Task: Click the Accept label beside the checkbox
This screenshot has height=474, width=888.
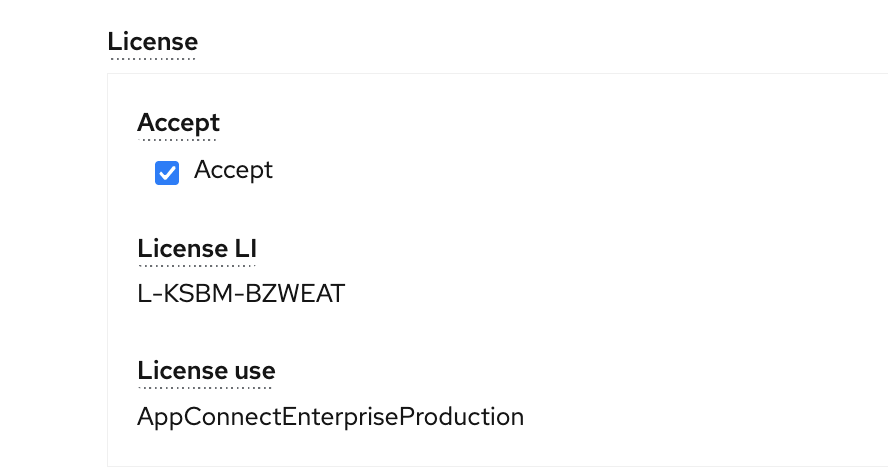Action: click(233, 170)
